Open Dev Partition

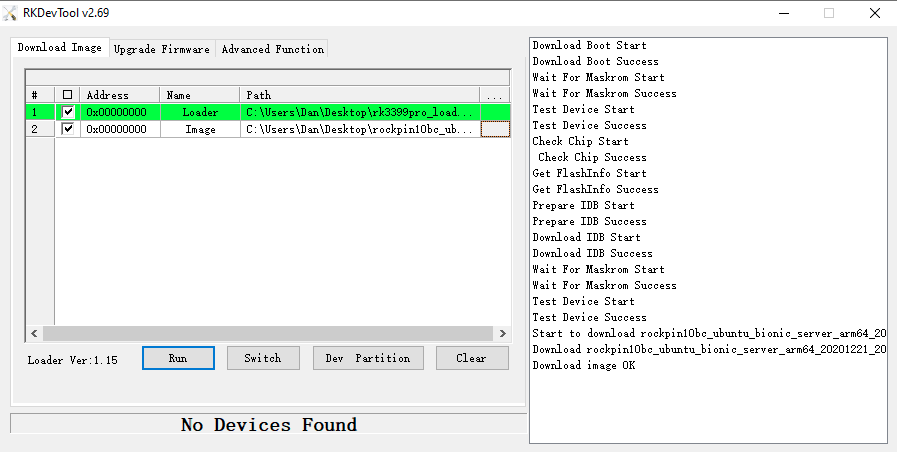tap(368, 358)
